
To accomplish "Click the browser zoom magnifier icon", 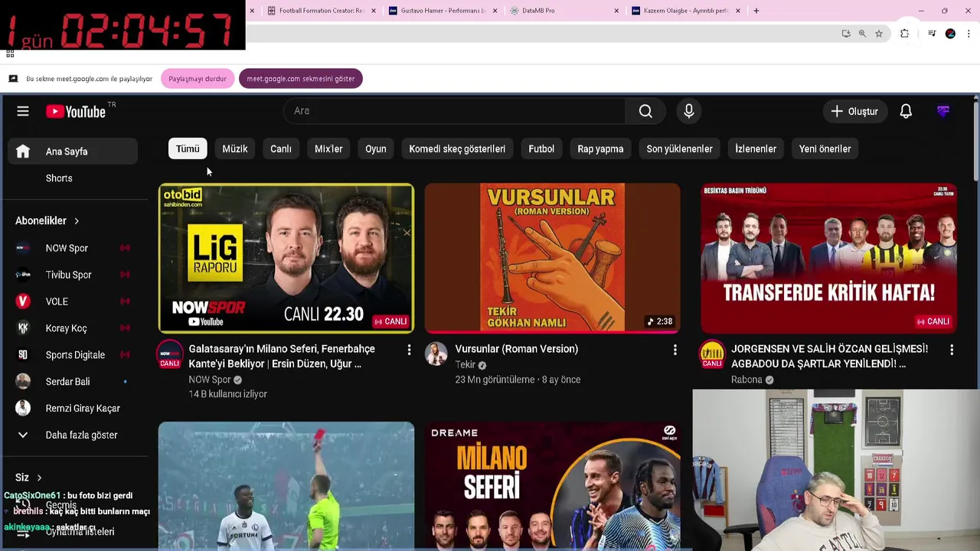I will [862, 34].
